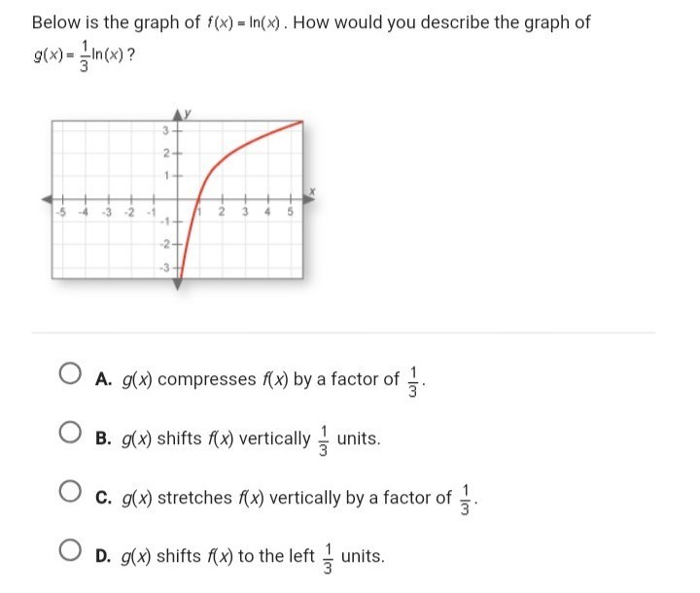
Task: Pick the radio button for option D
Action: [x=70, y=549]
